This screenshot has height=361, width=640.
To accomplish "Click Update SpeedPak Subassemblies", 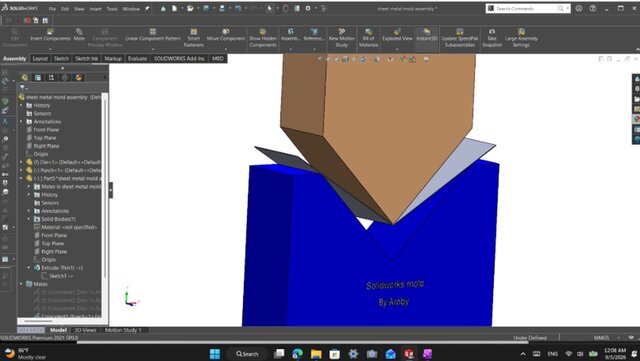I will 460,38.
